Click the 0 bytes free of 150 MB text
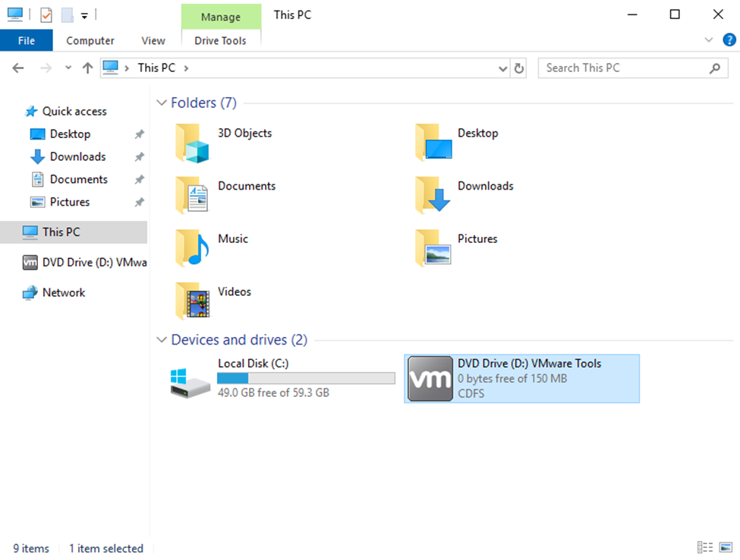The image size is (740, 560). click(512, 379)
